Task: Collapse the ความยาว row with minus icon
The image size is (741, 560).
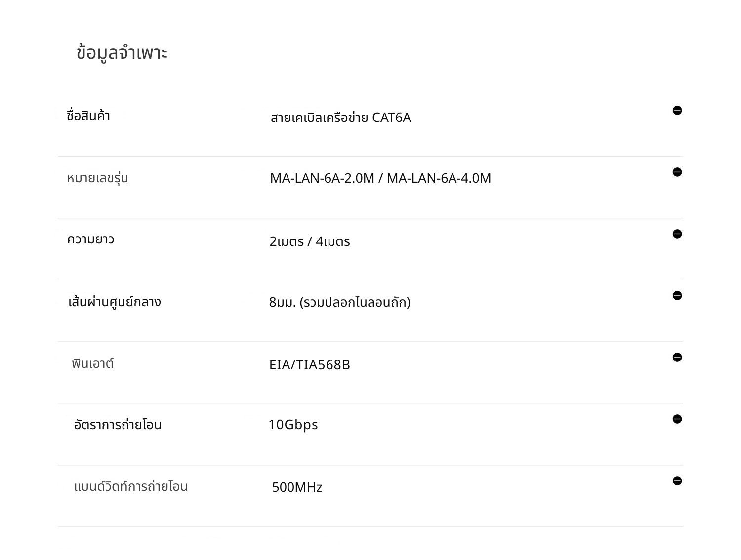Action: (x=677, y=234)
